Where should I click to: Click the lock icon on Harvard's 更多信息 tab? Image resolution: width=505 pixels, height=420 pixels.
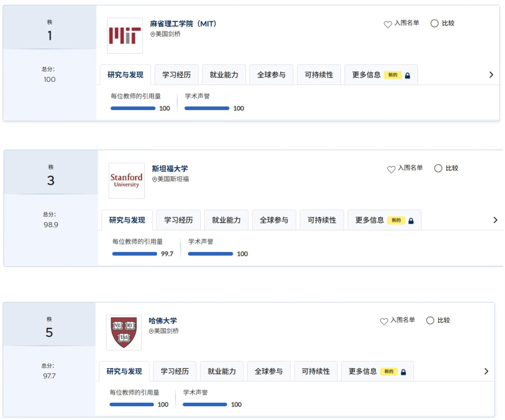[403, 372]
